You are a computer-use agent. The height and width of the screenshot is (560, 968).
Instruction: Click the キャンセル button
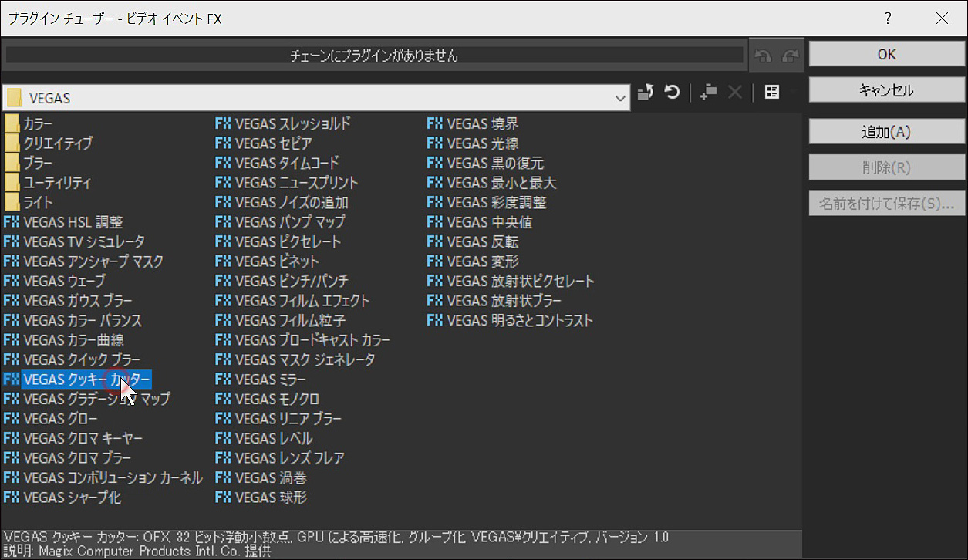887,91
